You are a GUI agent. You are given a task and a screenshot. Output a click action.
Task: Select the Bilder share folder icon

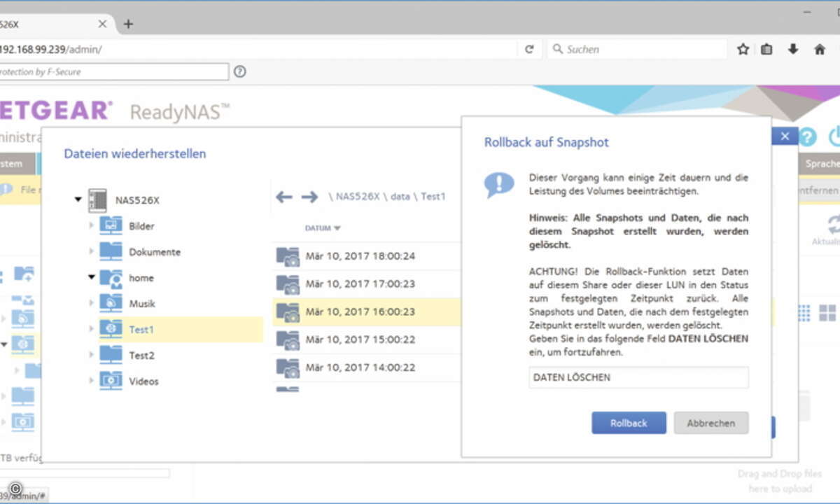(x=111, y=225)
